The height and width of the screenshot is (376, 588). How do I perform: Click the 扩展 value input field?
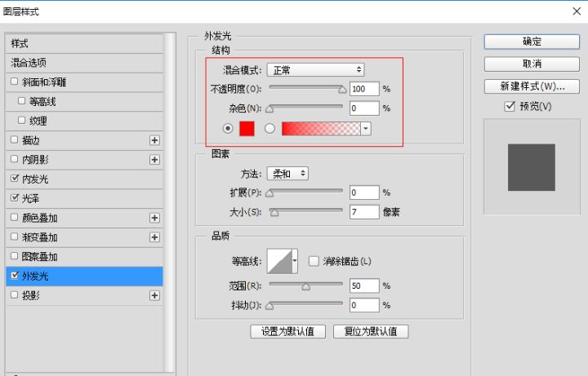tap(364, 192)
